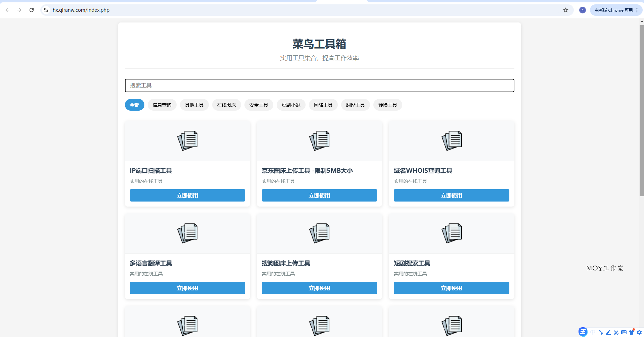Click 立即使用 for 短剧搜索工具
Image resolution: width=644 pixels, height=337 pixels.
[451, 288]
